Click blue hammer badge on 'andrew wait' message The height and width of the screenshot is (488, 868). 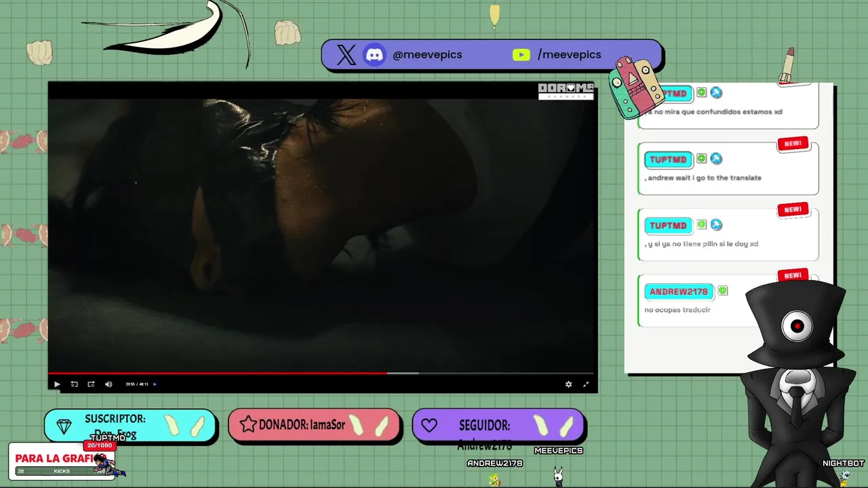[716, 159]
